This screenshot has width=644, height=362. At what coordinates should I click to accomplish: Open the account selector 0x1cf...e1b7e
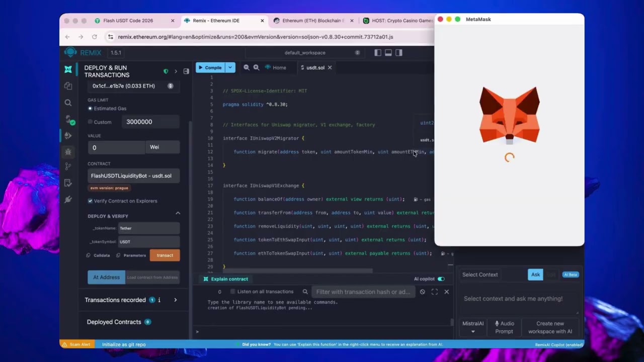[133, 86]
